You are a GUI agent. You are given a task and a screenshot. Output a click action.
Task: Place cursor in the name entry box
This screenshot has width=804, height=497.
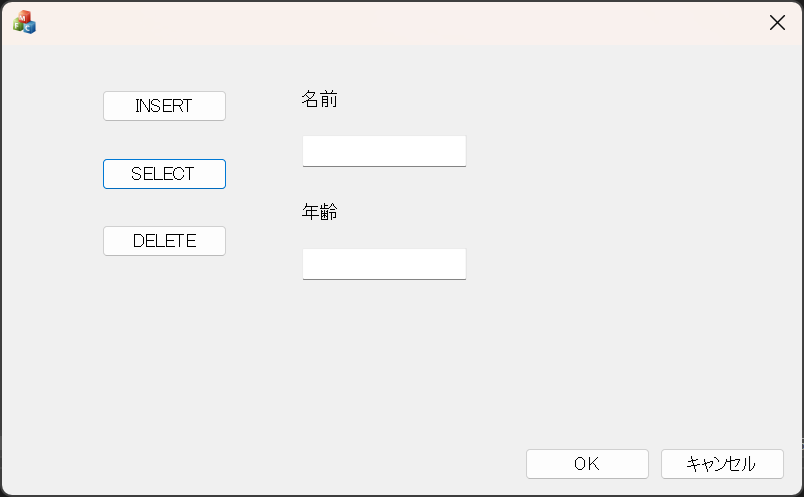(384, 151)
